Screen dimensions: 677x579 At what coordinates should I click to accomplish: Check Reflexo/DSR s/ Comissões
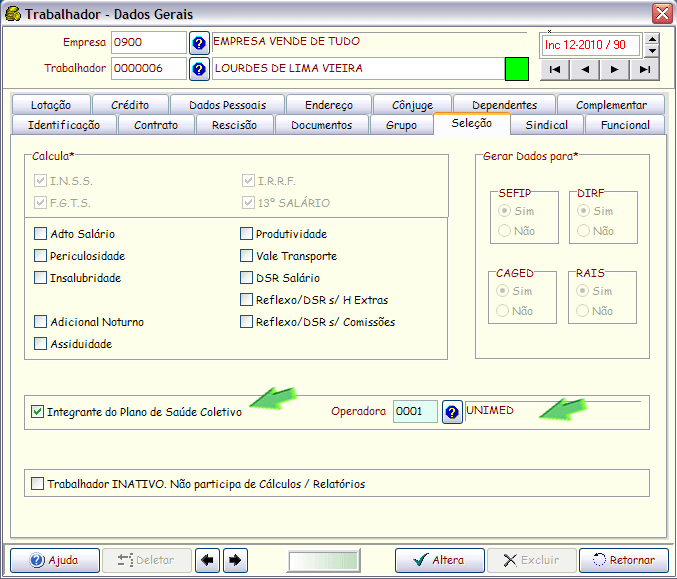tap(246, 322)
